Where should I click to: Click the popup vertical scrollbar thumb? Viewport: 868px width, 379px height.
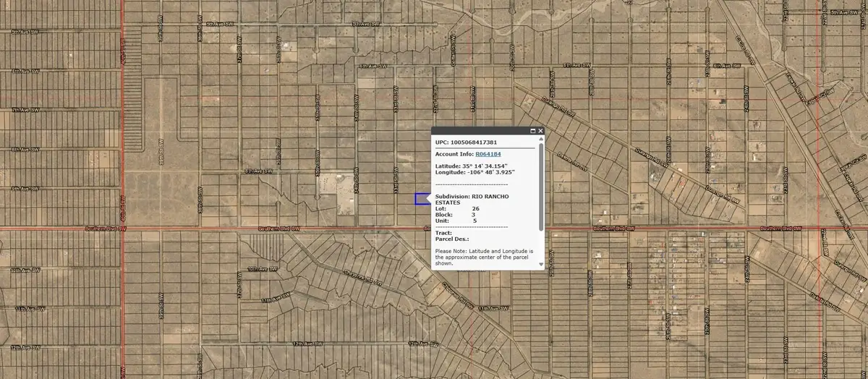click(541, 187)
